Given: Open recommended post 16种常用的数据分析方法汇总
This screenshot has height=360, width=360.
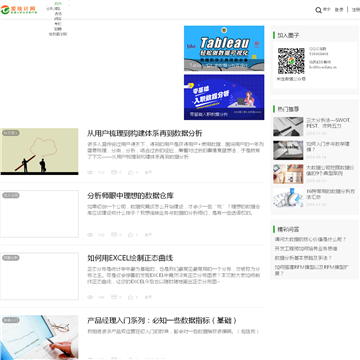Looking at the screenshot, I should click(330, 194).
